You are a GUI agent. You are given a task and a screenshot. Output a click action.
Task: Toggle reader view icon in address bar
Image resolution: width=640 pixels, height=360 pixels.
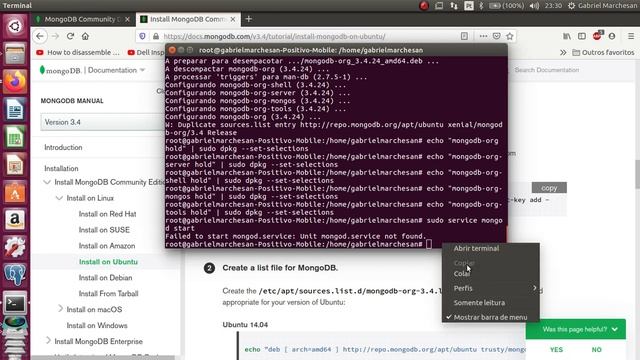tap(464, 36)
